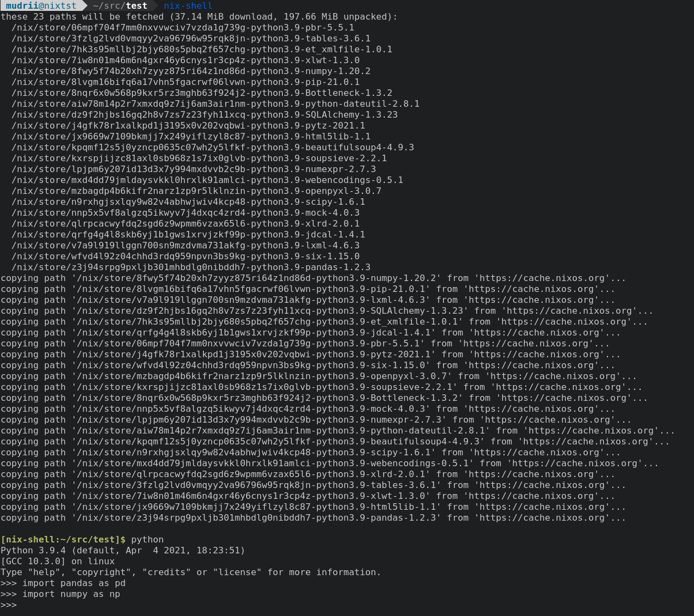Click the 'import pandas as pd' line
The height and width of the screenshot is (616, 694).
point(63,583)
